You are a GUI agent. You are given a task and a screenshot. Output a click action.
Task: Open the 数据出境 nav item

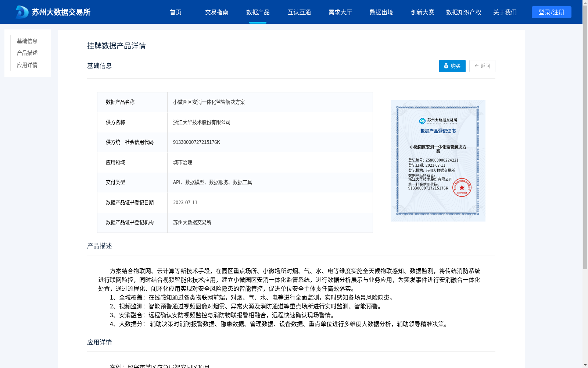pos(381,12)
